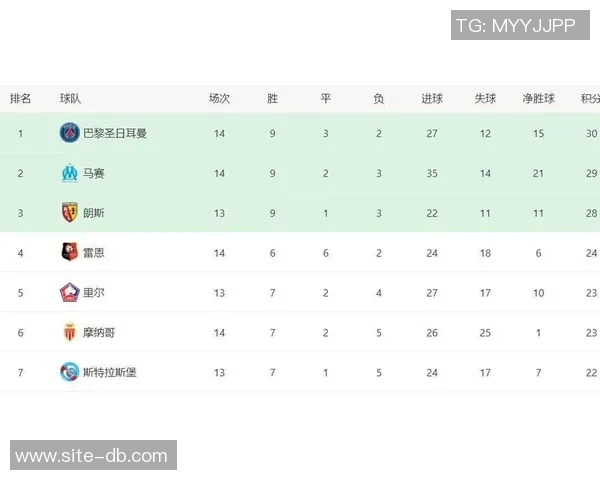Click the Lille club crest icon

coord(69,292)
